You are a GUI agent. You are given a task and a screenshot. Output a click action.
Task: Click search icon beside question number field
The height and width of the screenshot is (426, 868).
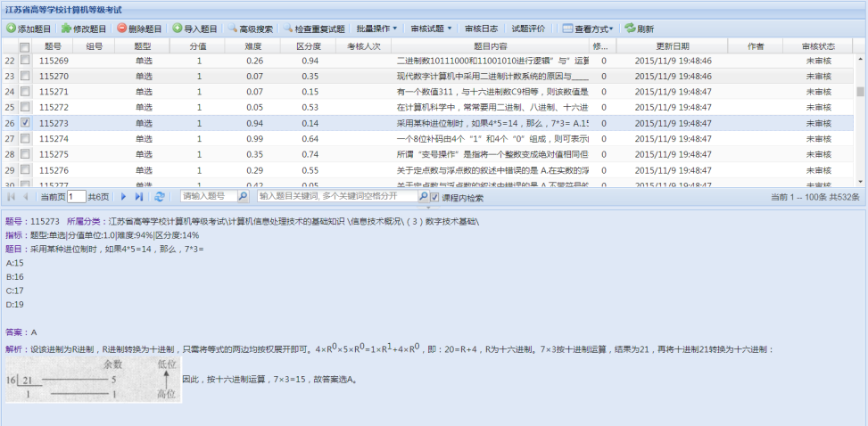(247, 196)
